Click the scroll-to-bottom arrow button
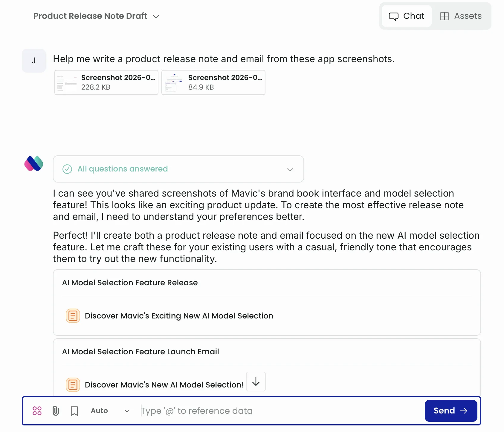Viewport: 504px width, 432px height. pos(256,382)
